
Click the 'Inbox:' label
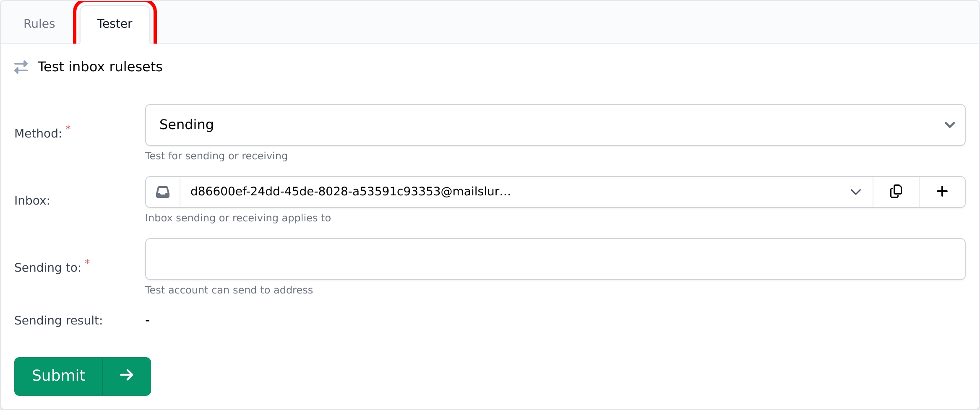[x=32, y=200]
